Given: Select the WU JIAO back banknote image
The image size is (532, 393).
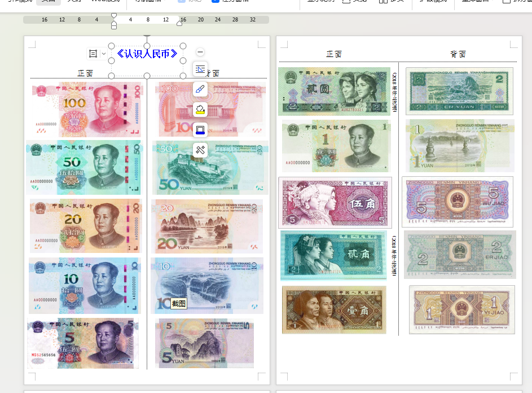Looking at the screenshot, I should pyautogui.click(x=458, y=202).
